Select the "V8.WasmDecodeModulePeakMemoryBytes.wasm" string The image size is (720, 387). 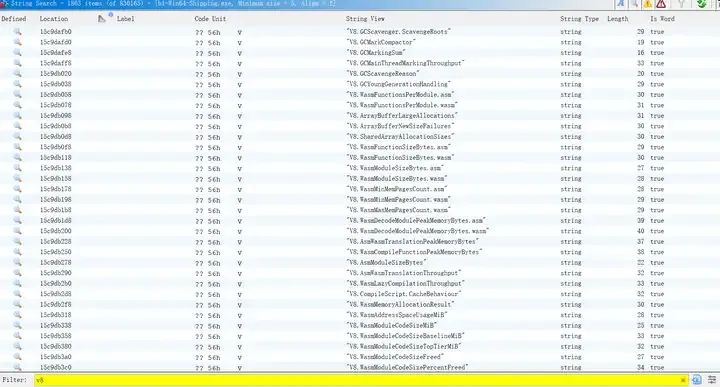[418, 231]
